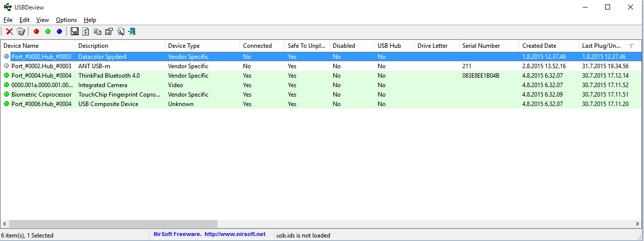Image resolution: width=644 pixels, height=241 pixels.
Task: Open the Help menu
Action: point(90,20)
